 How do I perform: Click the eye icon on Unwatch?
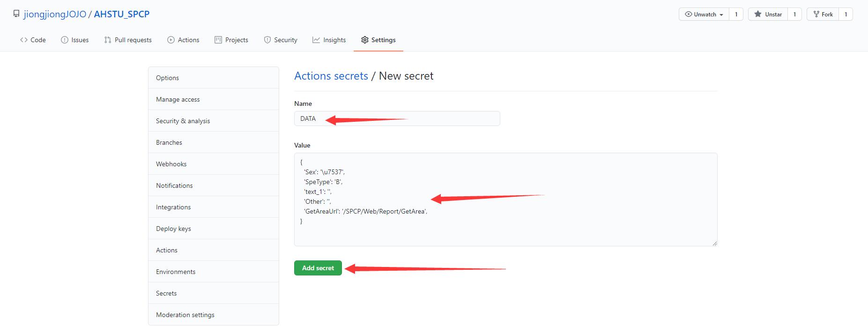[x=688, y=14]
